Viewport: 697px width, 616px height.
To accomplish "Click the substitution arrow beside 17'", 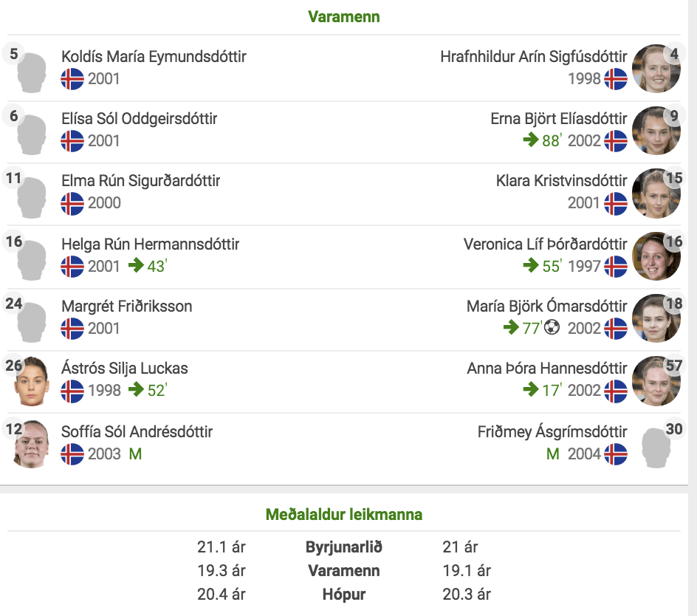I will pos(531,389).
